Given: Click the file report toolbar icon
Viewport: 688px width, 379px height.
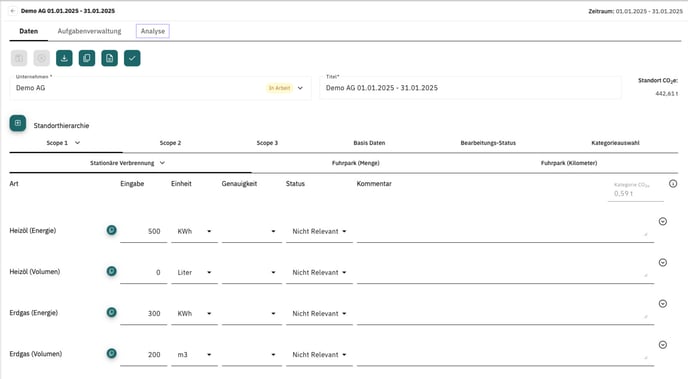Looking at the screenshot, I should tap(110, 58).
